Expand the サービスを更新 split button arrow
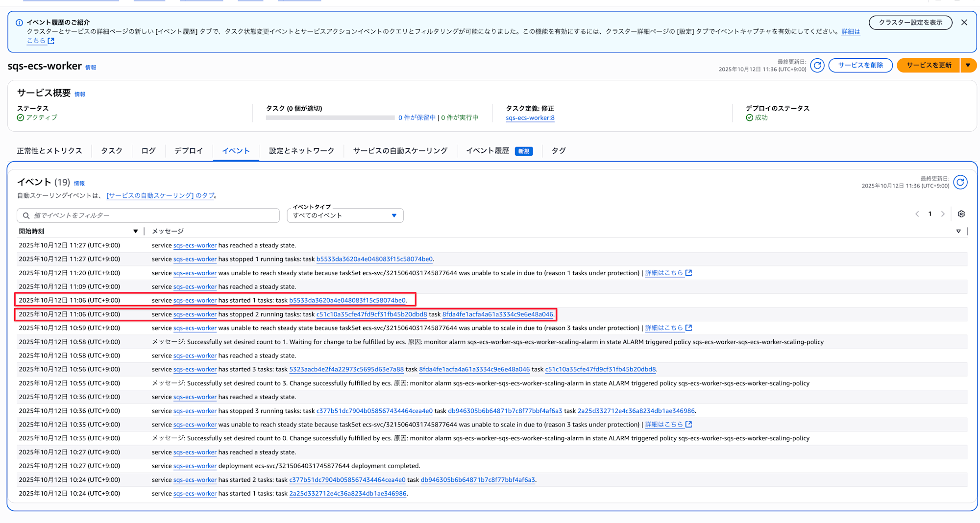 pyautogui.click(x=968, y=65)
